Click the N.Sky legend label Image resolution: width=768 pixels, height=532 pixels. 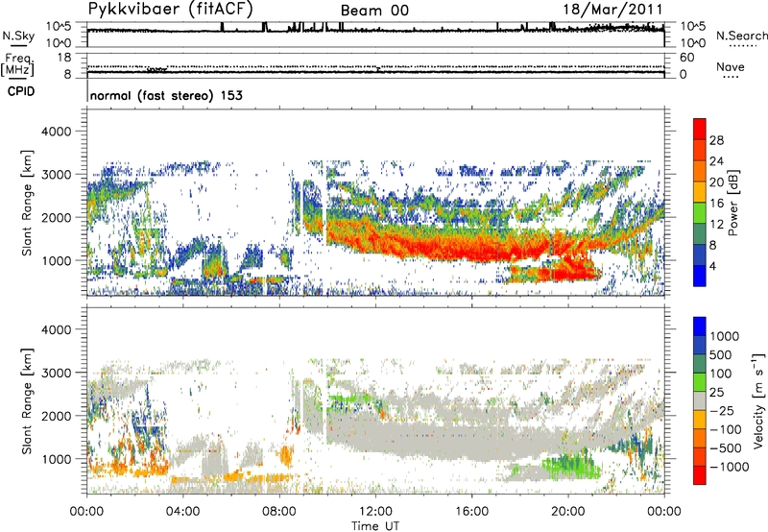pyautogui.click(x=18, y=36)
